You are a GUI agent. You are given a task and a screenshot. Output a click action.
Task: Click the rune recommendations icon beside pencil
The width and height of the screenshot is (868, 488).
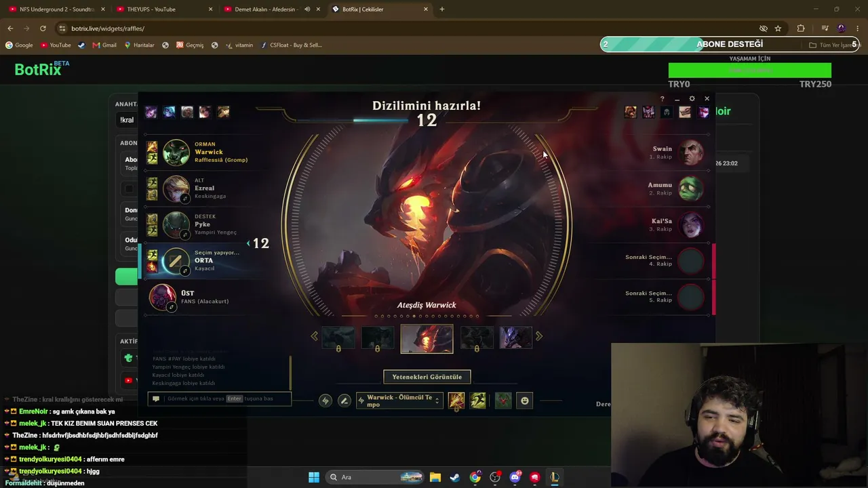(325, 401)
